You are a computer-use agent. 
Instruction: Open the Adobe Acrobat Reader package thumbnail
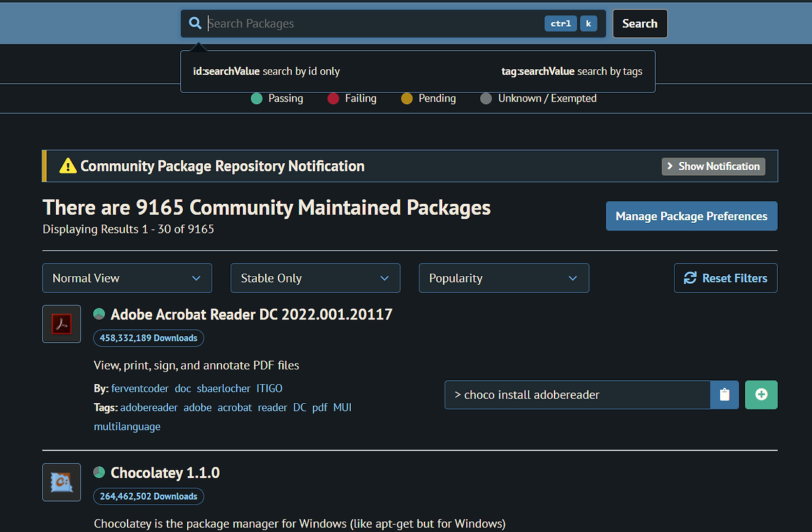(62, 324)
